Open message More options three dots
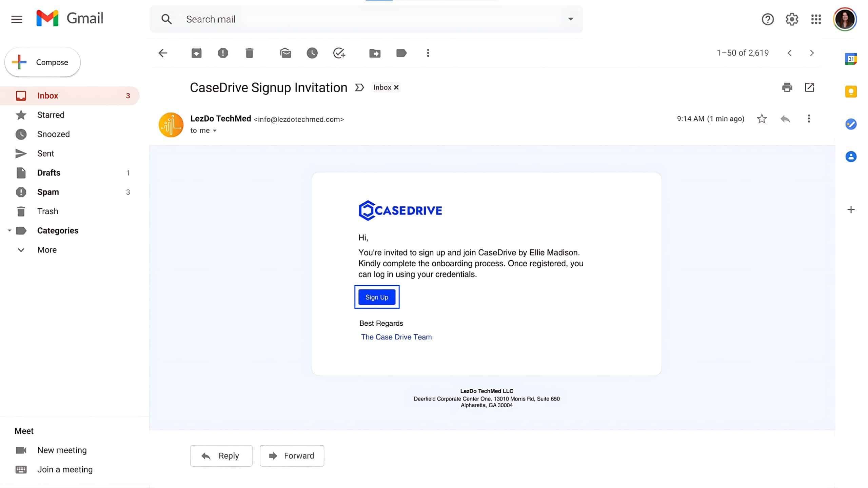The height and width of the screenshot is (488, 868). coord(809,119)
